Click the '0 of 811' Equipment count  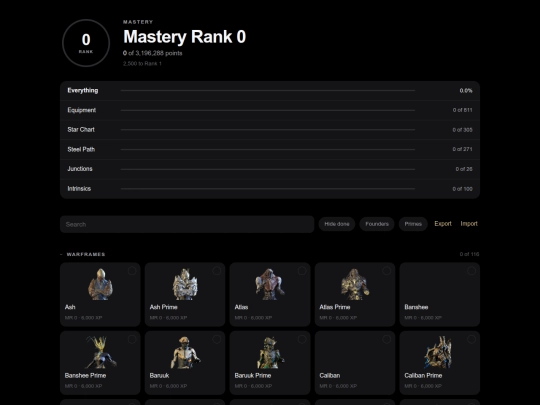click(463, 110)
